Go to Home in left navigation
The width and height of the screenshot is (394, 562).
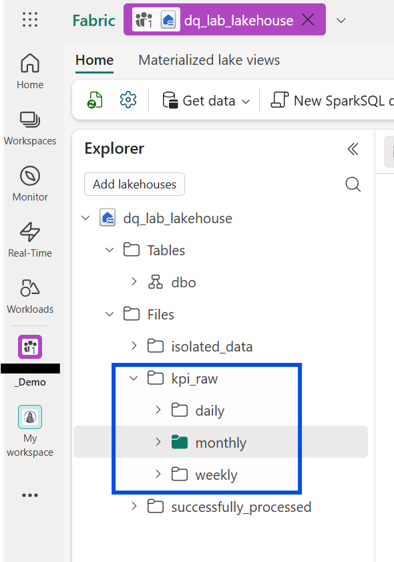click(x=30, y=71)
